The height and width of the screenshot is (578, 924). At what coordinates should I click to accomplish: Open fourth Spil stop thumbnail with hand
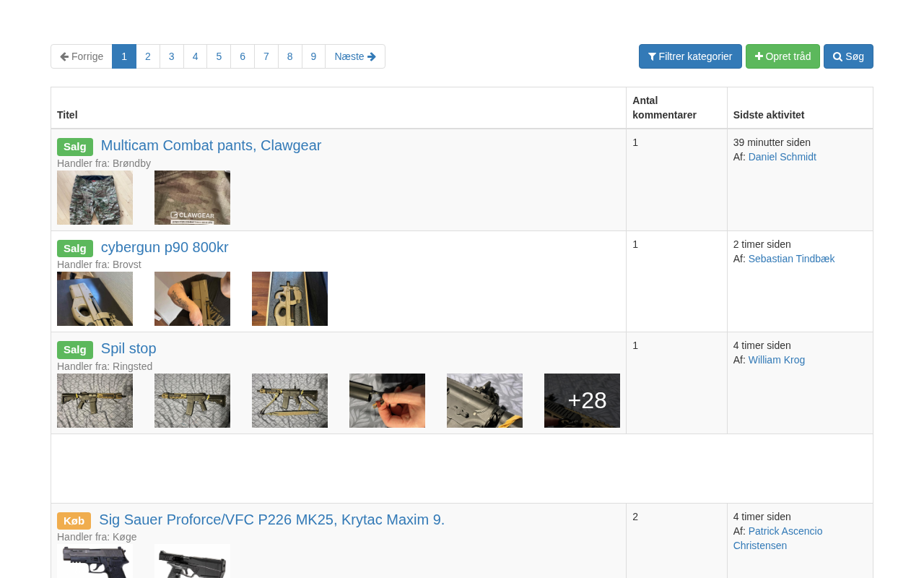click(x=387, y=400)
